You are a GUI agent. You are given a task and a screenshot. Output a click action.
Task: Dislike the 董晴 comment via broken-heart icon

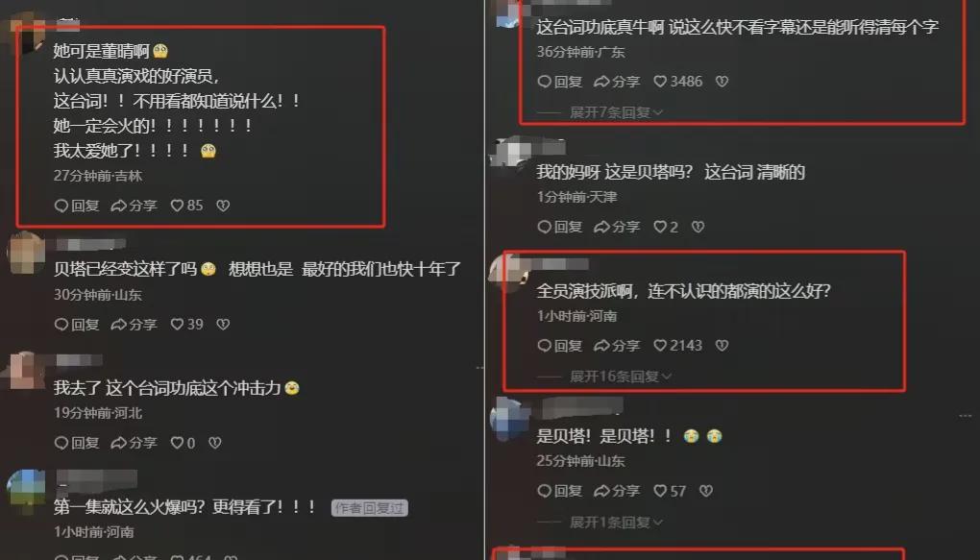pyautogui.click(x=223, y=206)
